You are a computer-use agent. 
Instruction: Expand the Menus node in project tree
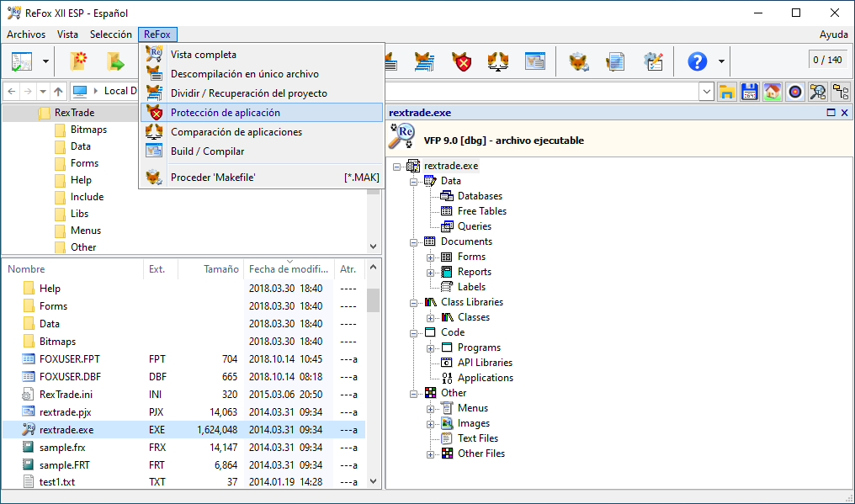click(x=431, y=409)
